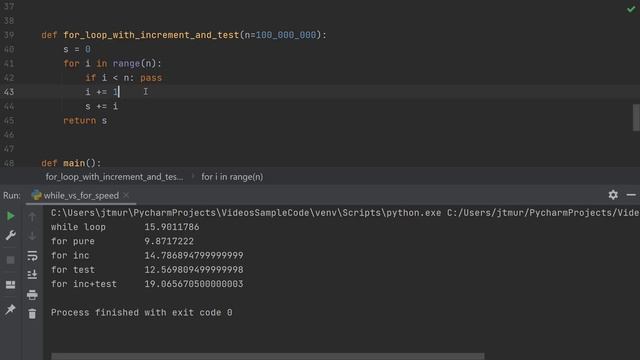This screenshot has height=360, width=640.
Task: Clear all console output with trash icon
Action: pos(32,313)
